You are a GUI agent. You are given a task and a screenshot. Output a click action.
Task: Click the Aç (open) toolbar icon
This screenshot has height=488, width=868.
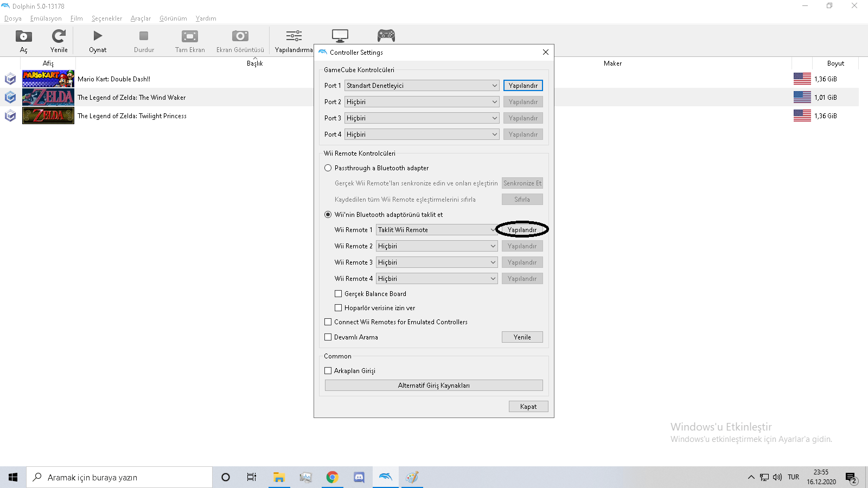pyautogui.click(x=23, y=36)
